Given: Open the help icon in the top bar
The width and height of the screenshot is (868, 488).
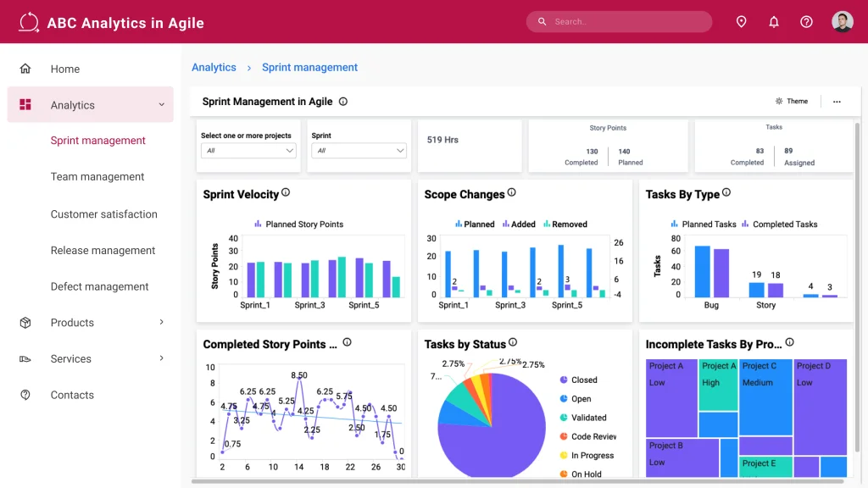Looking at the screenshot, I should [x=806, y=21].
